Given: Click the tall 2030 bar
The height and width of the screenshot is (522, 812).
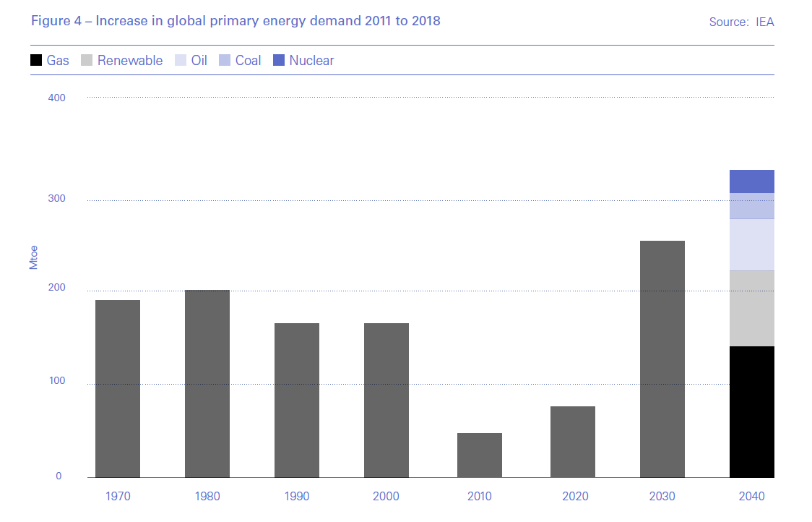Looking at the screenshot, I should tap(662, 359).
